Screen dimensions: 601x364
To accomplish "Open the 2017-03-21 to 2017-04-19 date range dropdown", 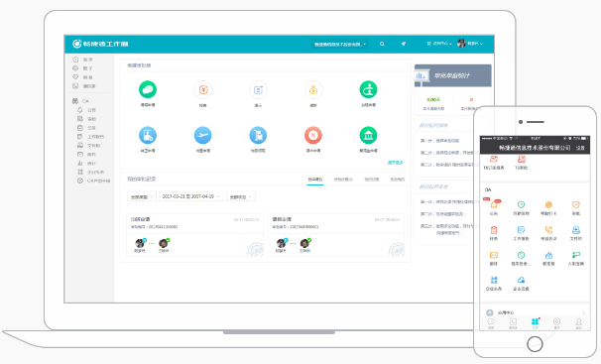I will pyautogui.click(x=190, y=196).
